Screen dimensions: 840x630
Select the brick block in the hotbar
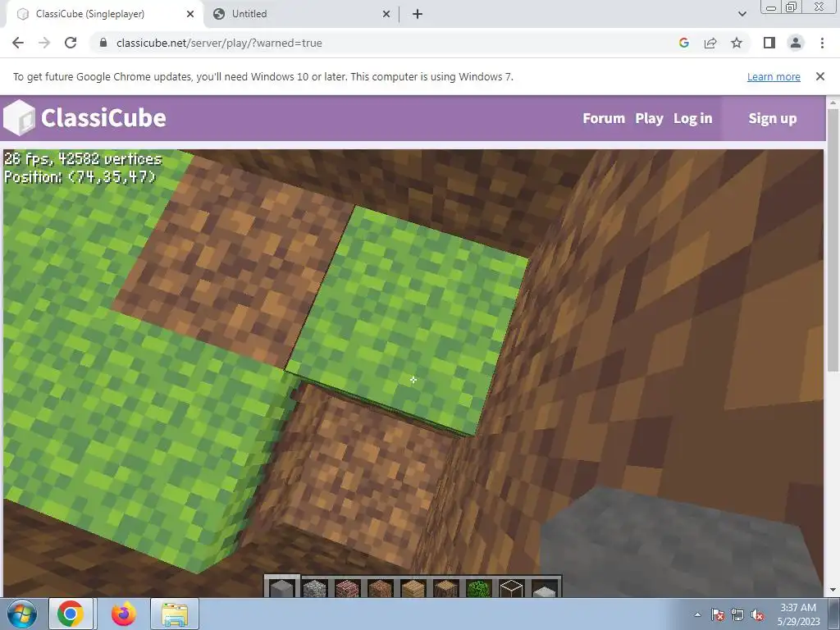pyautogui.click(x=347, y=587)
